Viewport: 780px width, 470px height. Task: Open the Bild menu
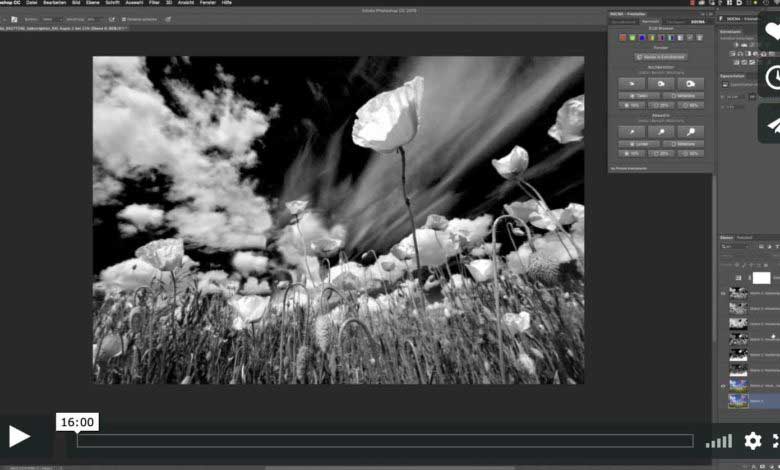[76, 2]
